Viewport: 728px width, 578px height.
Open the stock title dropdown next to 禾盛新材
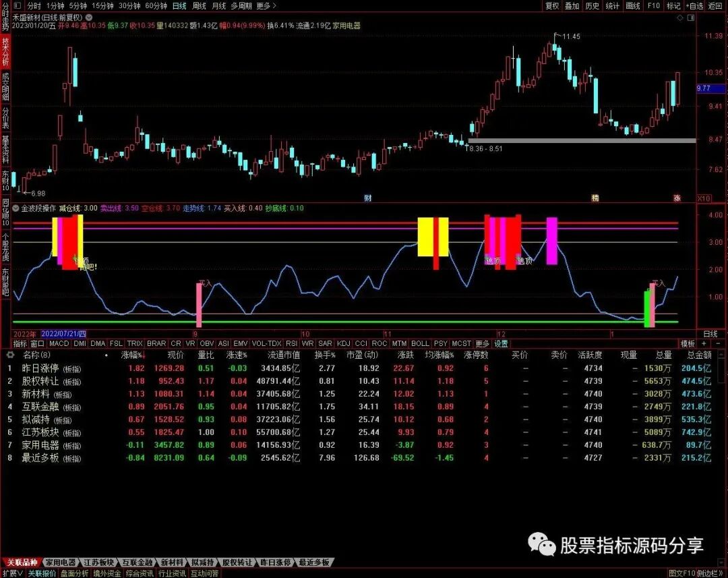89,17
